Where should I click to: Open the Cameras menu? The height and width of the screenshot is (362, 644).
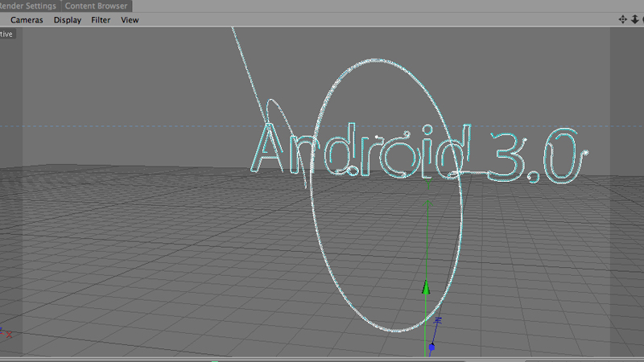tap(27, 19)
